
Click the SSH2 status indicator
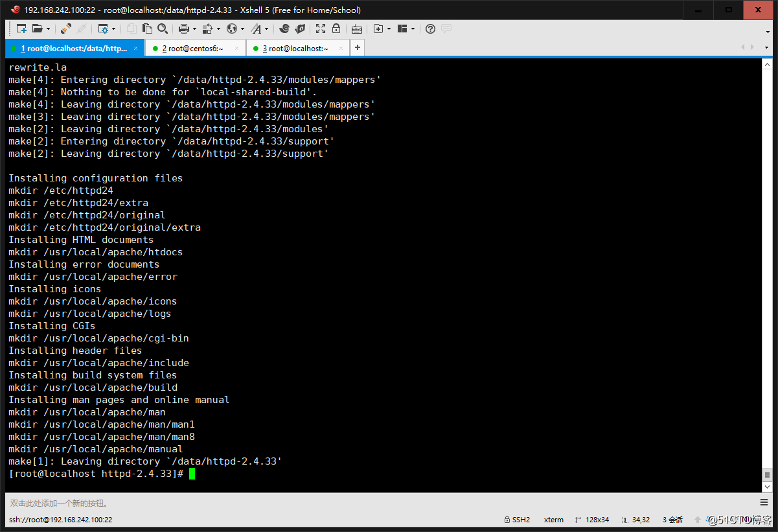[x=517, y=520]
